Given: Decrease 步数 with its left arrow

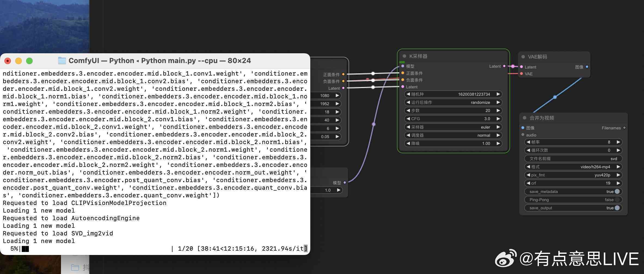Looking at the screenshot, I should pyautogui.click(x=408, y=110).
